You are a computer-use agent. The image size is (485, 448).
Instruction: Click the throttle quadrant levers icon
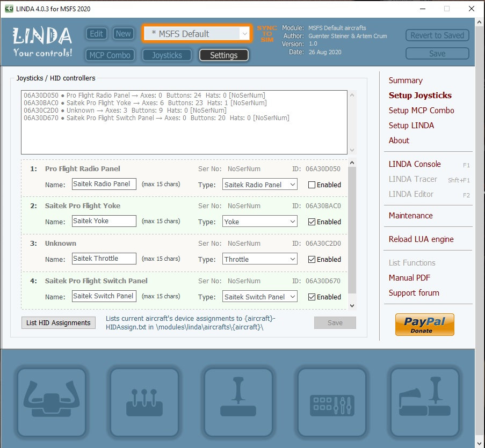tap(144, 402)
